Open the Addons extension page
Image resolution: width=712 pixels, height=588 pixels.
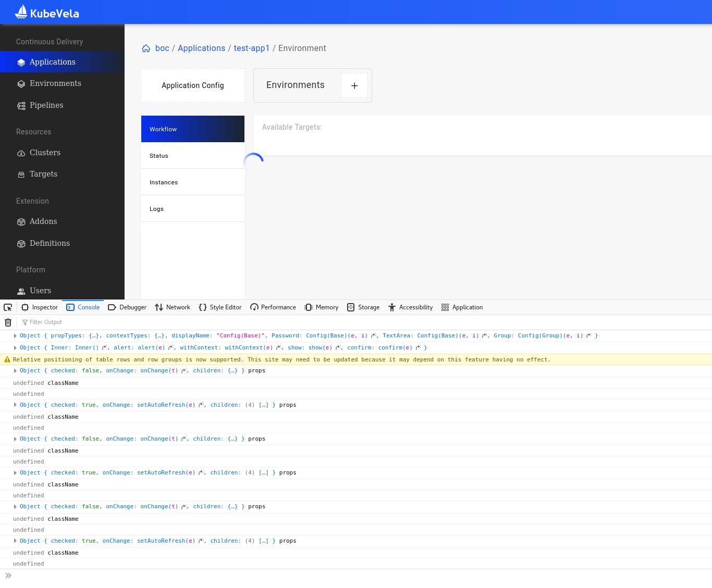click(43, 221)
